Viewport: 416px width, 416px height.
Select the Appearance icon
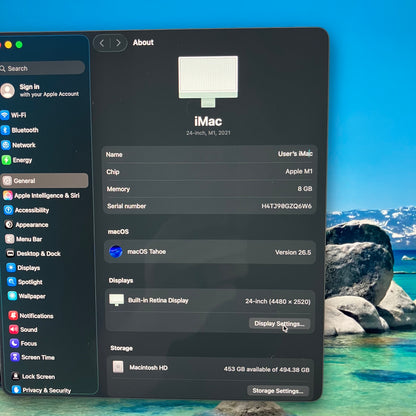coord(9,225)
